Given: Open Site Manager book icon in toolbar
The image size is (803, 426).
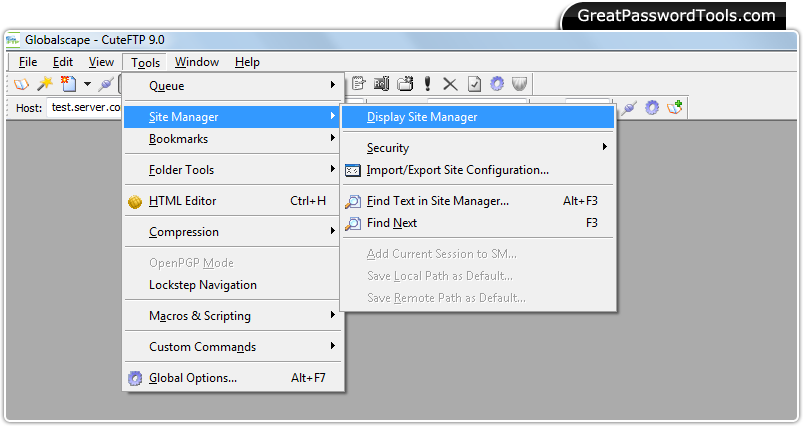Looking at the screenshot, I should click(x=21, y=83).
